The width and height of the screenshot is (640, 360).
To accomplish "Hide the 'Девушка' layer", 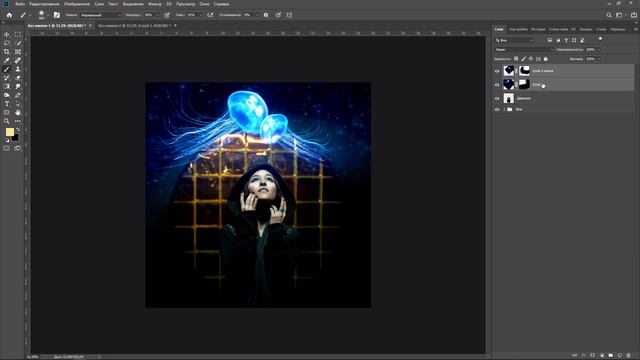I will (497, 98).
